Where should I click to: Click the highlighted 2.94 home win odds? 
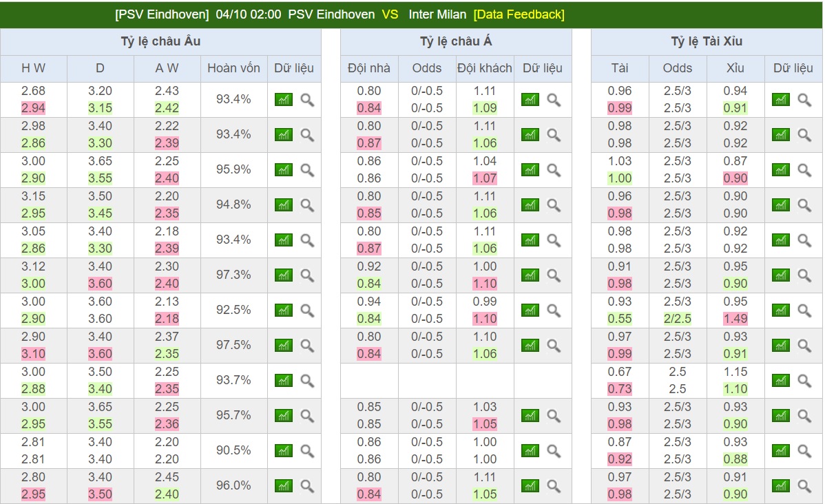click(x=33, y=108)
